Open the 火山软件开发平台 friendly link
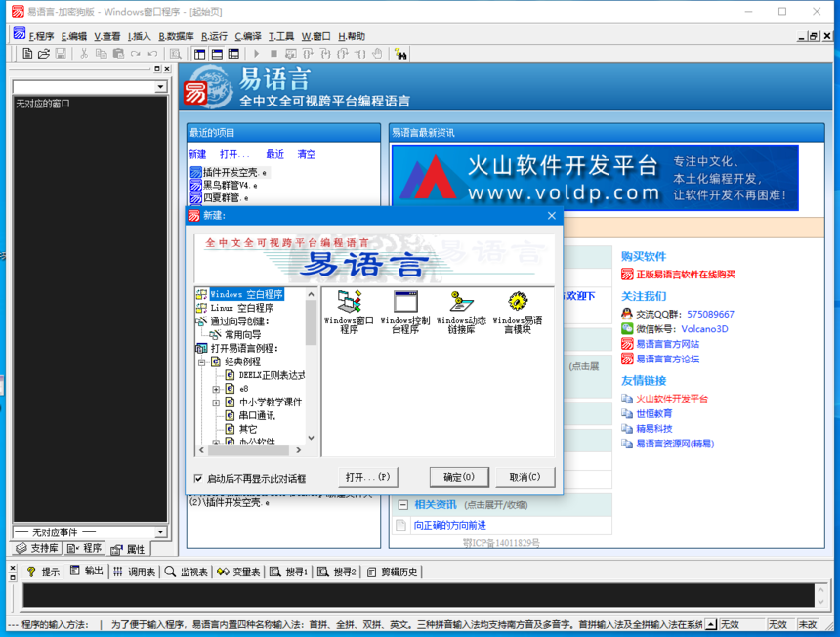This screenshot has width=840, height=637. (x=672, y=399)
